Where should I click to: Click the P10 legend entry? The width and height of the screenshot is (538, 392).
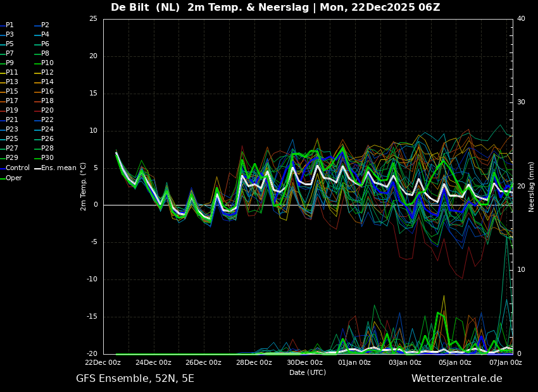pyautogui.click(x=47, y=63)
